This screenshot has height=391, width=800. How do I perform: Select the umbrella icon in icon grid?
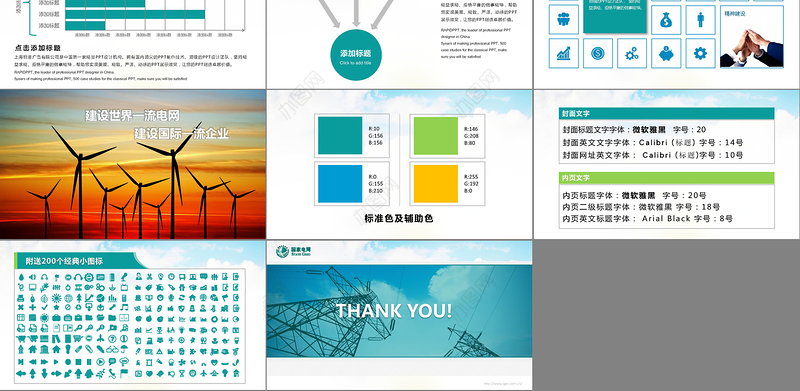click(124, 349)
